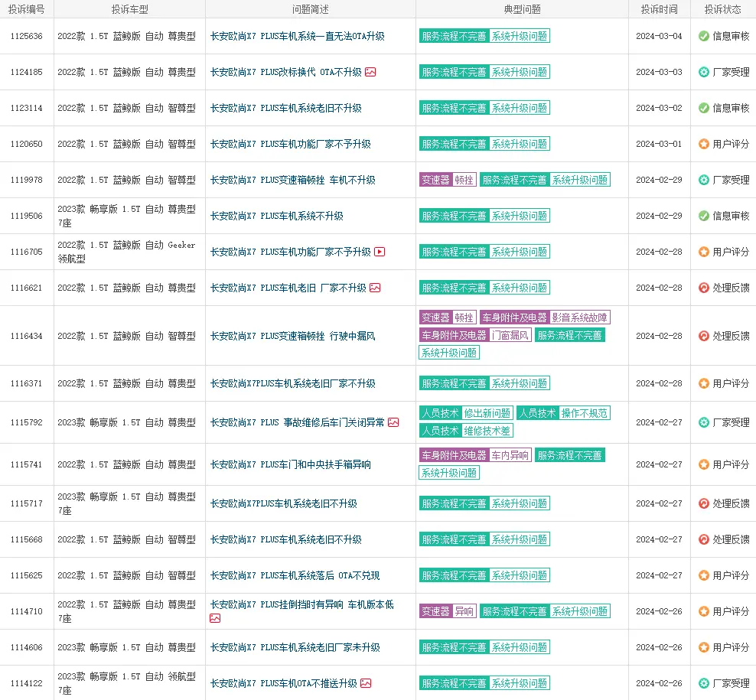Click 用户评分 status text for 1115625
This screenshot has width=756, height=700.
click(x=731, y=575)
